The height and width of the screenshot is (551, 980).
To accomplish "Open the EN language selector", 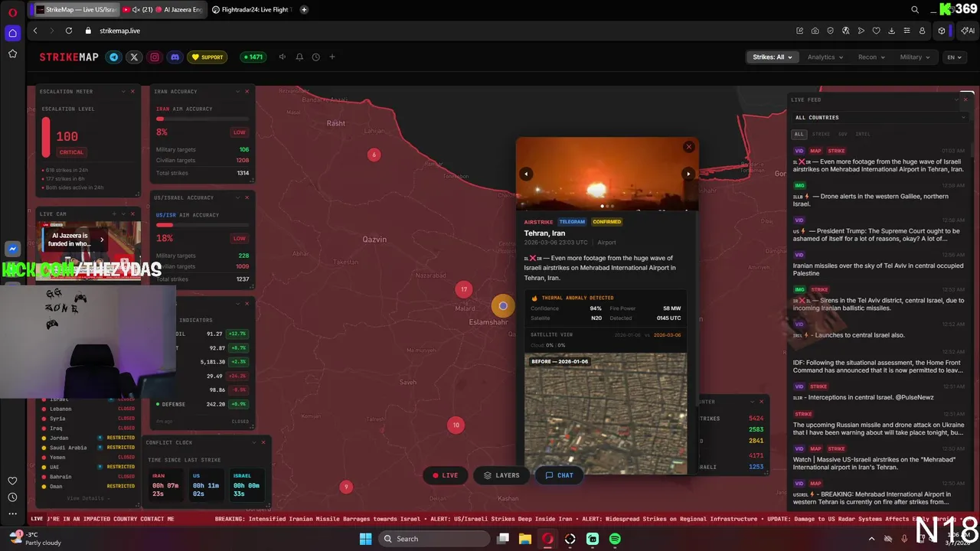I will (955, 57).
